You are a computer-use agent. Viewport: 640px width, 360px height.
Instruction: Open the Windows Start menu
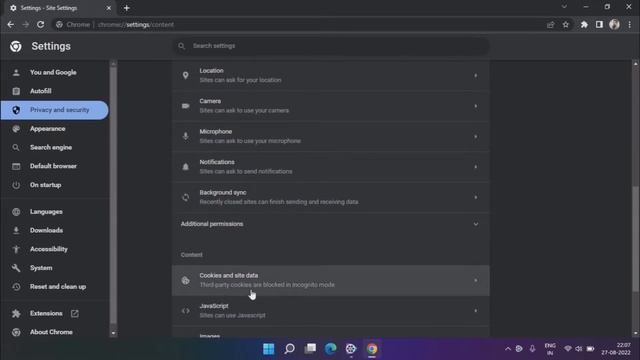tap(269, 349)
